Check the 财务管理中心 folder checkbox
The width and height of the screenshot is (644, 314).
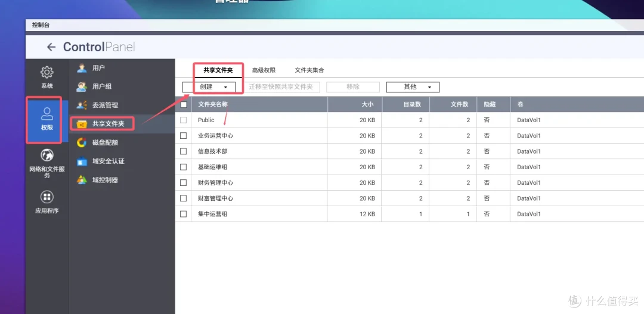pos(184,182)
